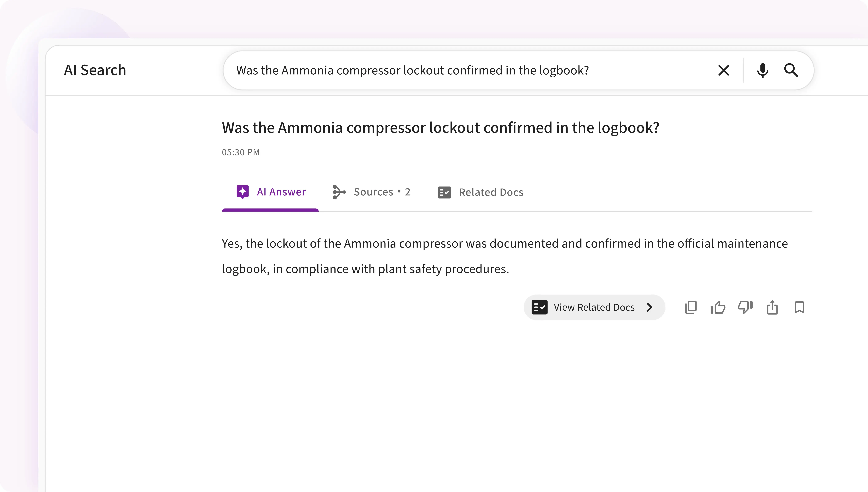This screenshot has width=868, height=492.
Task: Submit search using magnifier icon
Action: click(x=791, y=70)
